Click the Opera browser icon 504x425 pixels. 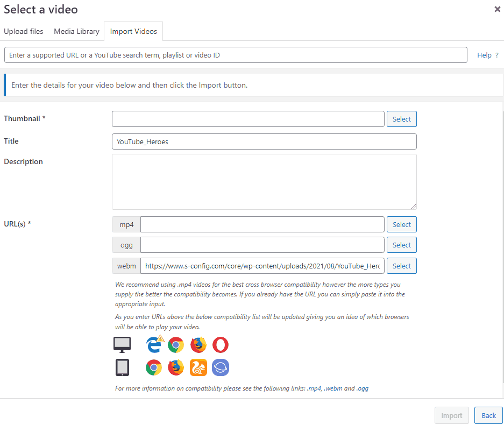pyautogui.click(x=221, y=345)
